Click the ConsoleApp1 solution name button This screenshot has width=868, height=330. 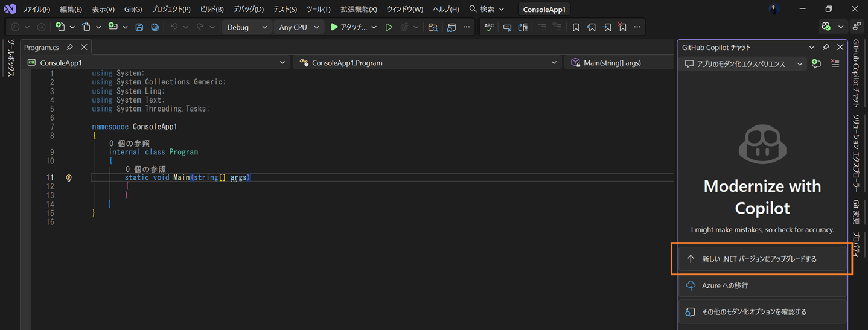(544, 10)
